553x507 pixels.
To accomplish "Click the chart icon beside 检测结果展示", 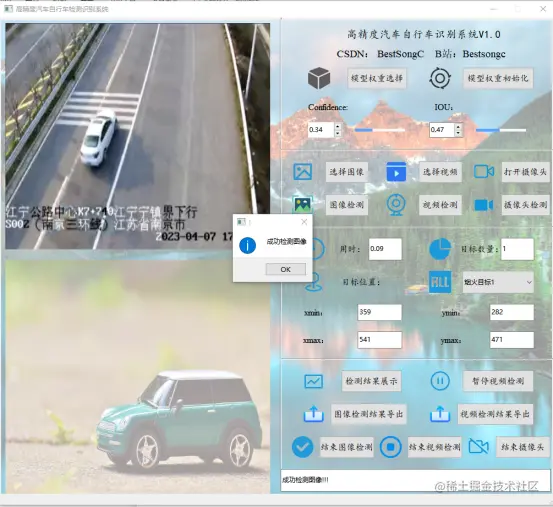I will [x=314, y=381].
